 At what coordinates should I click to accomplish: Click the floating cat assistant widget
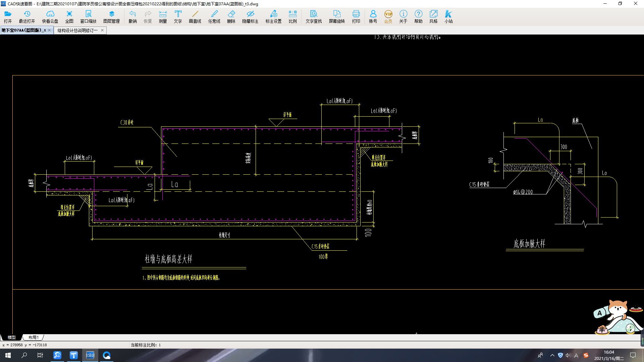coord(618,317)
